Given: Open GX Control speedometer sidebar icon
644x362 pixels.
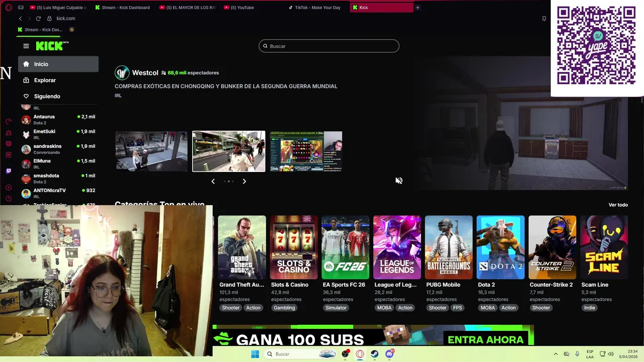Looking at the screenshot, I should pos(9,121).
